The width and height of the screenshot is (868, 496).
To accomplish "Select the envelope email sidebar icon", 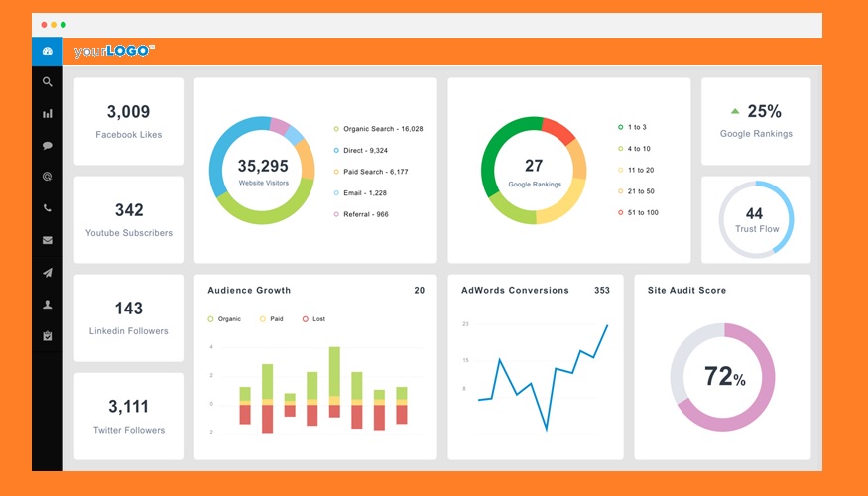I will [x=47, y=240].
